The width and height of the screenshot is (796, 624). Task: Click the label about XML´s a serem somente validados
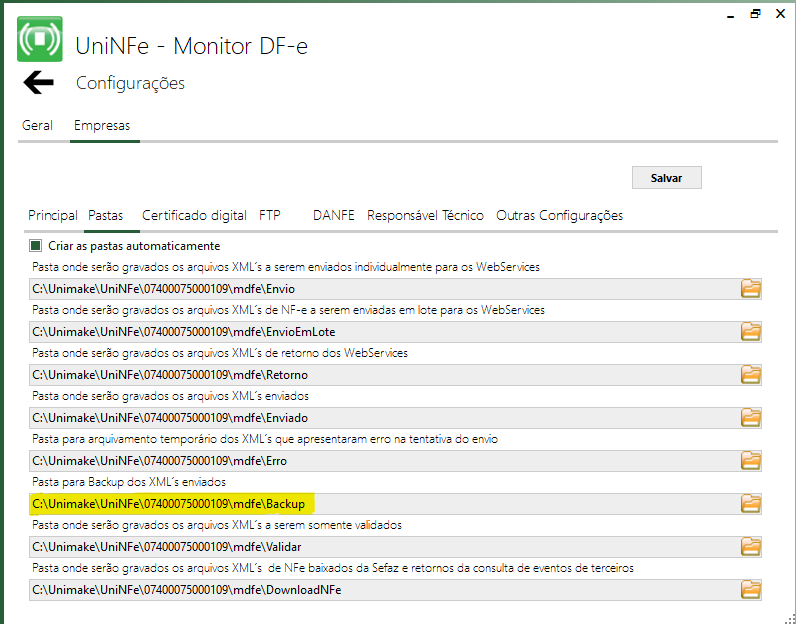pyautogui.click(x=217, y=525)
